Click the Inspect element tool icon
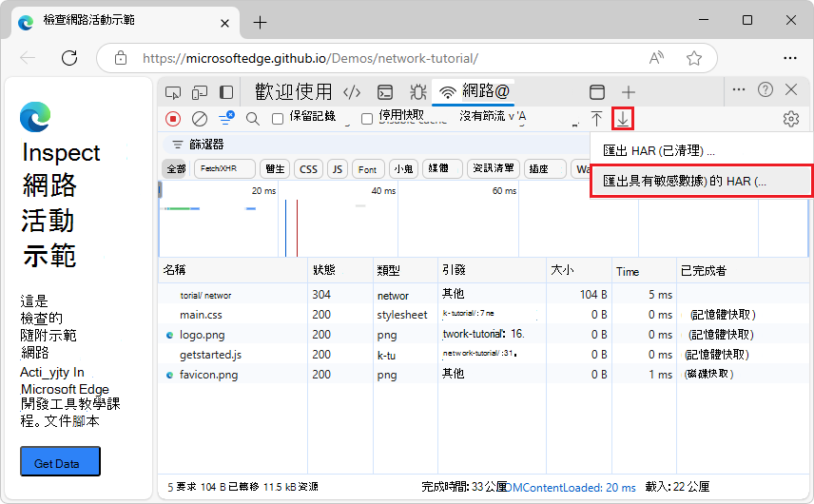814x504 pixels. [173, 93]
